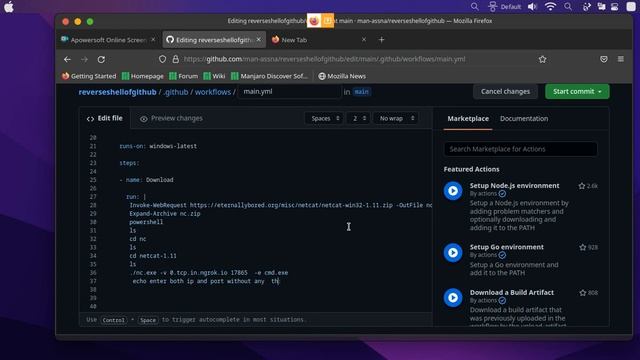640x360 pixels.
Task: Click Download a Build Artifact play icon
Action: [x=453, y=298]
